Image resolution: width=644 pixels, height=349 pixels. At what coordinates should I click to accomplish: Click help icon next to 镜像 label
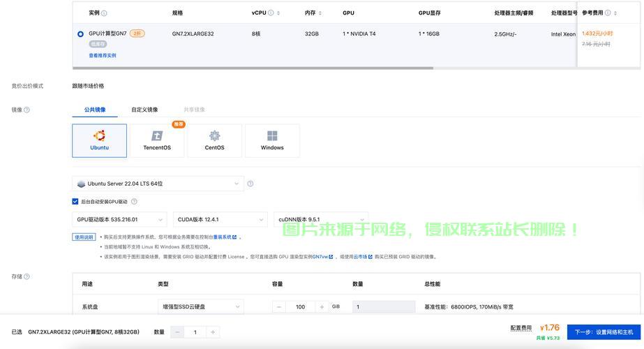point(27,110)
